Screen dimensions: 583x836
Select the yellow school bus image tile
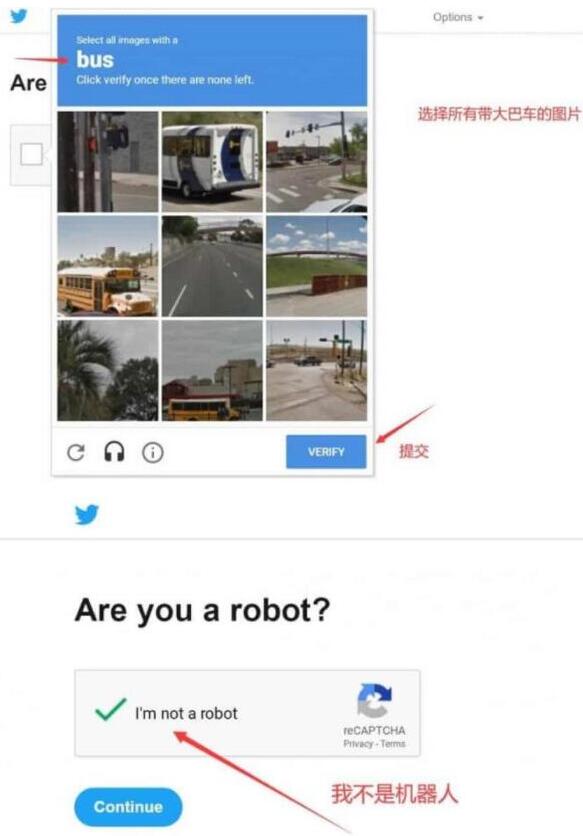108,266
